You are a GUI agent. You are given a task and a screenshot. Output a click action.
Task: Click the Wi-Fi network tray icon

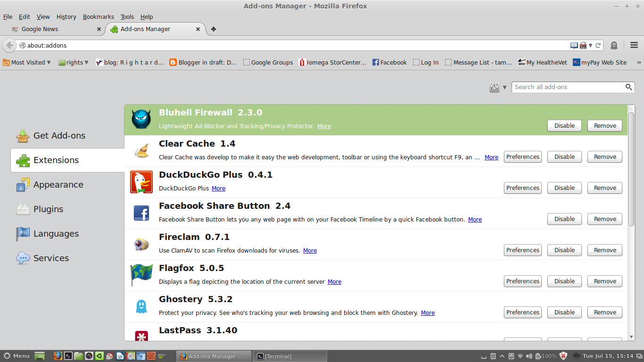[x=520, y=356]
